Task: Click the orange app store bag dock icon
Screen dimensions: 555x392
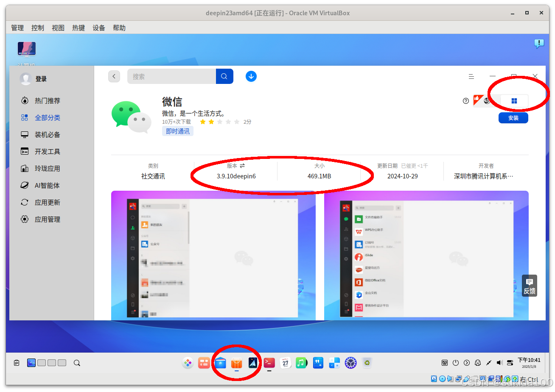Action: 236,363
